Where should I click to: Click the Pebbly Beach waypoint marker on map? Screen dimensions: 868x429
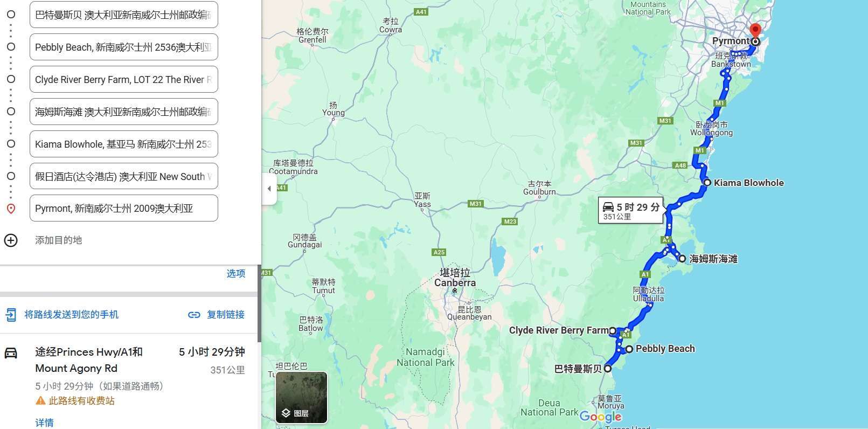tap(629, 349)
